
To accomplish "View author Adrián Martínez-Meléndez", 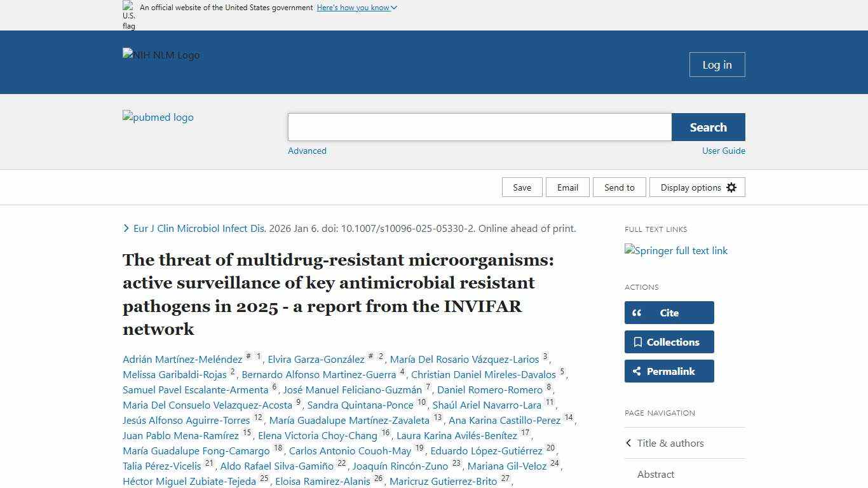I will pyautogui.click(x=181, y=359).
